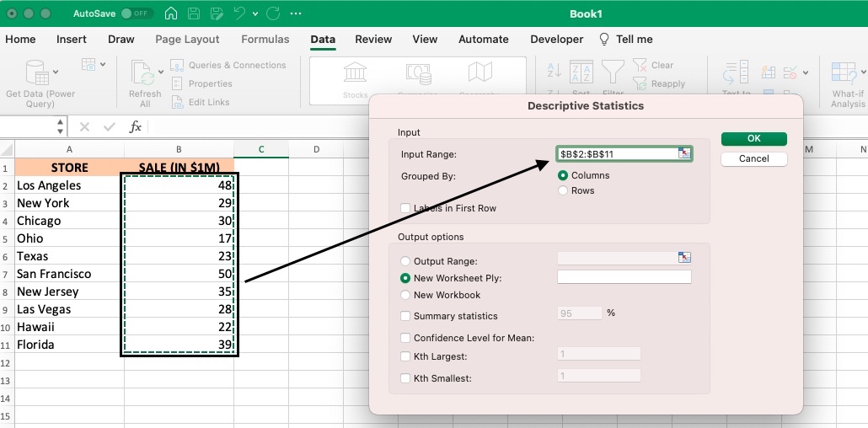
Task: Click cell containing San Francisco
Action: pyautogui.click(x=69, y=274)
